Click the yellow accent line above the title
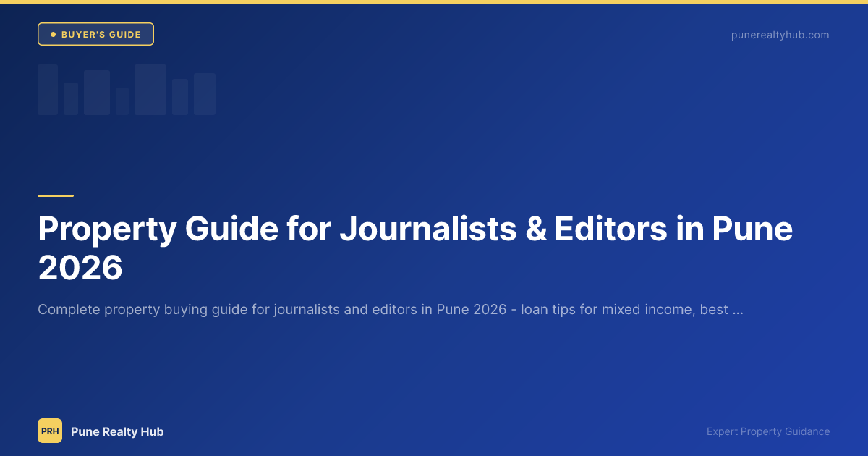868x456 pixels. point(55,194)
